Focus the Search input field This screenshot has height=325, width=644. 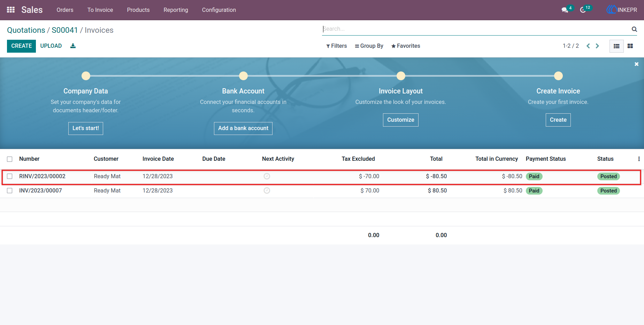[476, 29]
